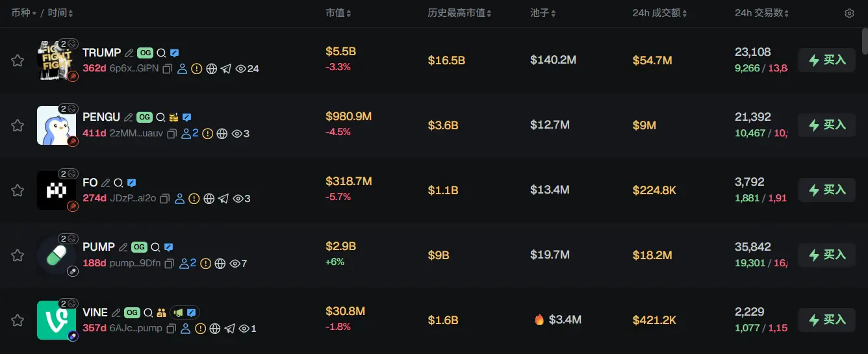
Task: Sort by 历史最高市值 column header
Action: coord(459,13)
